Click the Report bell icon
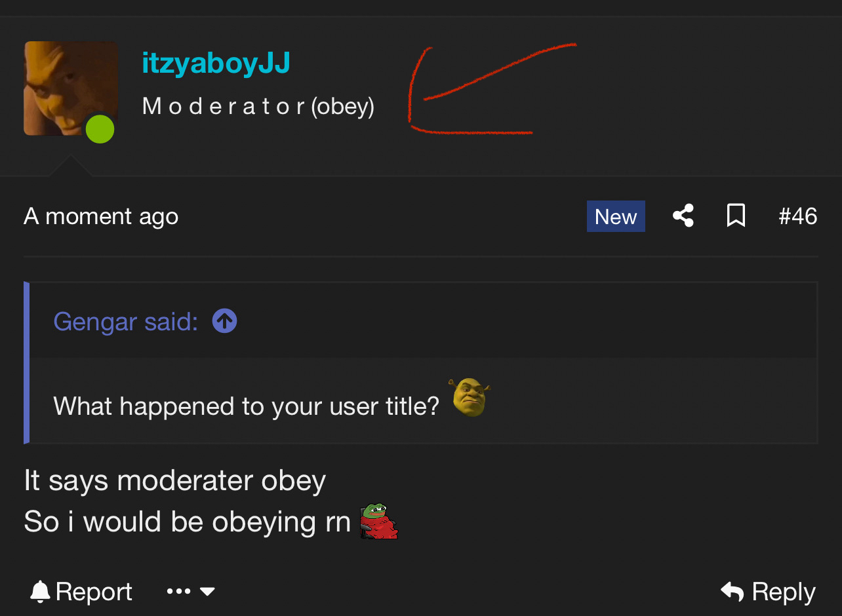Viewport: 842px width, 616px height. click(40, 592)
